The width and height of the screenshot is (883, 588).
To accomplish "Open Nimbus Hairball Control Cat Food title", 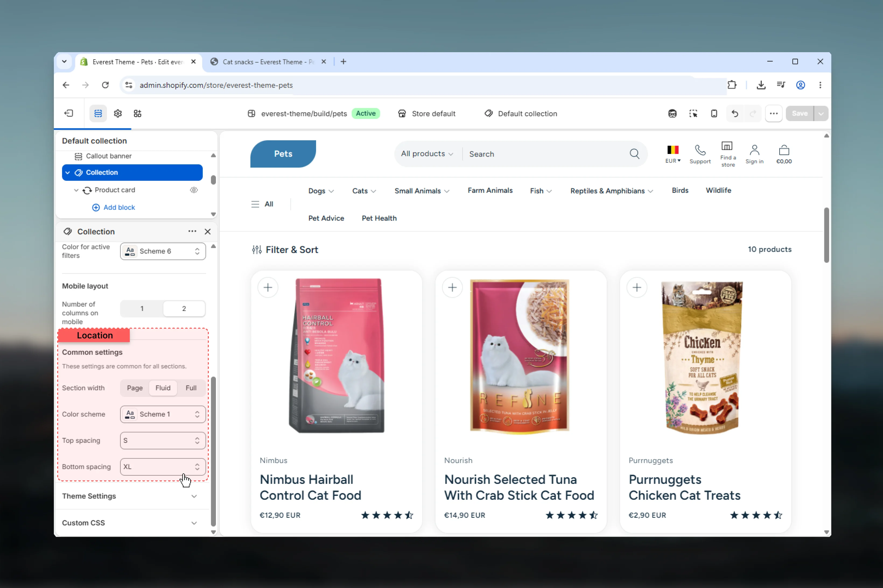I will pos(310,487).
